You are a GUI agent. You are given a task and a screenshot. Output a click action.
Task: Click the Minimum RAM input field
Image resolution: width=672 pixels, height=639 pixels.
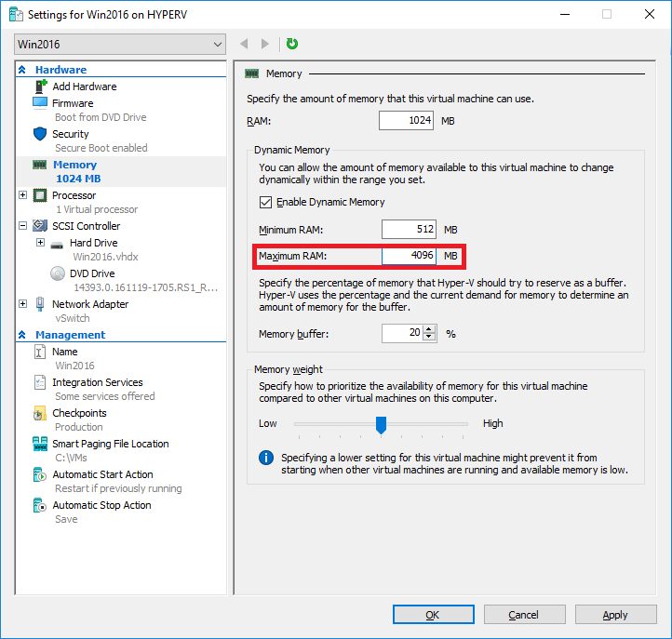(x=409, y=229)
